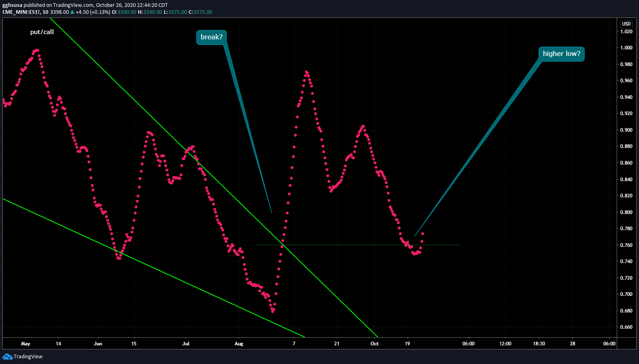Click the 0.760 price axis label
Screen dimensions: 639x364
click(x=626, y=245)
